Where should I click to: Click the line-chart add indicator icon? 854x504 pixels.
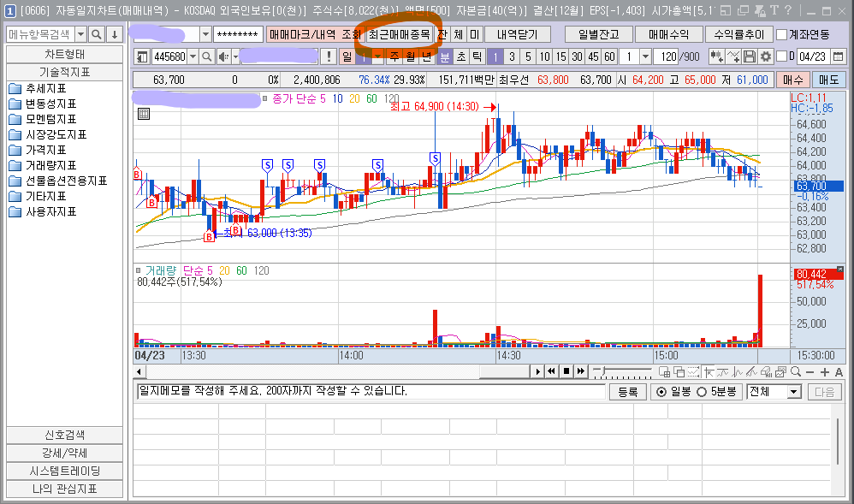733,56
